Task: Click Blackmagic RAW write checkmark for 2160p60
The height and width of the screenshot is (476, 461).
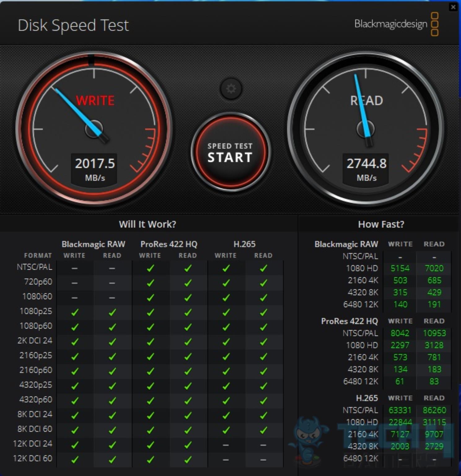Action: 75,371
